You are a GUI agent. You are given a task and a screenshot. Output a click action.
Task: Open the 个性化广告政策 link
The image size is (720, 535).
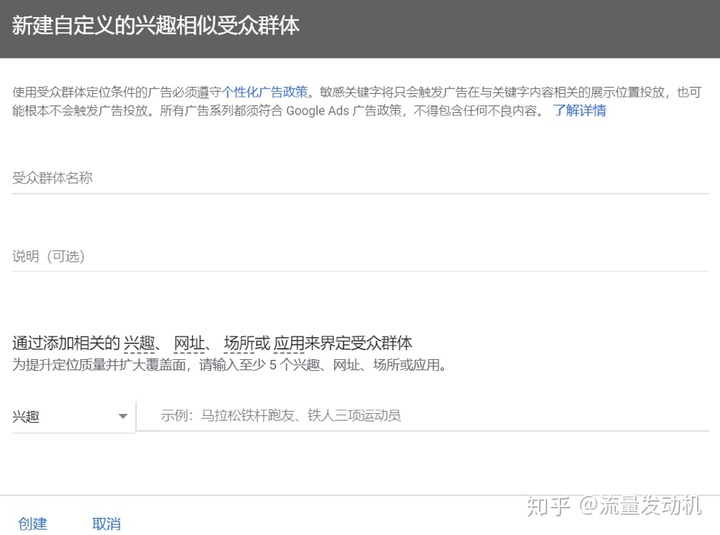pos(265,92)
